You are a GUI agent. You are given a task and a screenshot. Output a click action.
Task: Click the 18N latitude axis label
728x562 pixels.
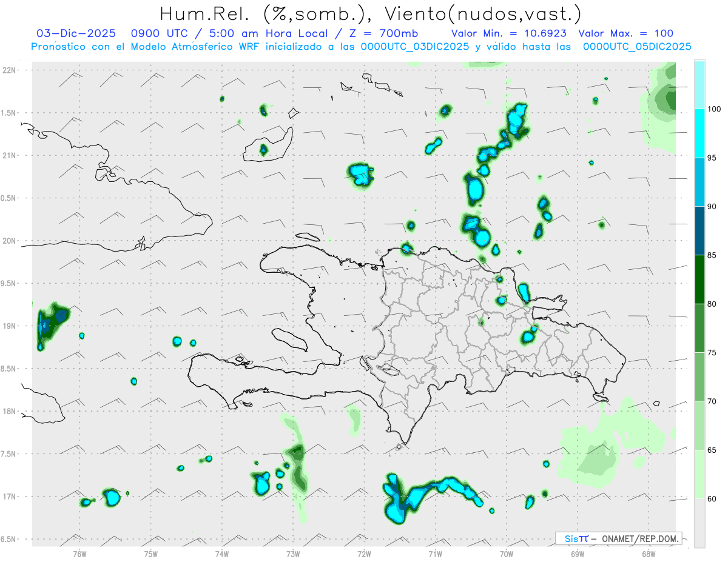[x=10, y=411]
